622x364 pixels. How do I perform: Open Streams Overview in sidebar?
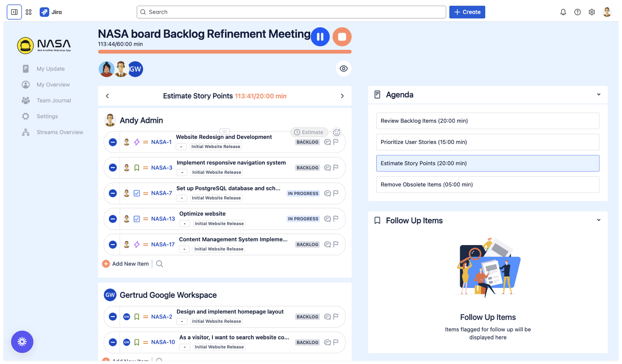point(60,132)
